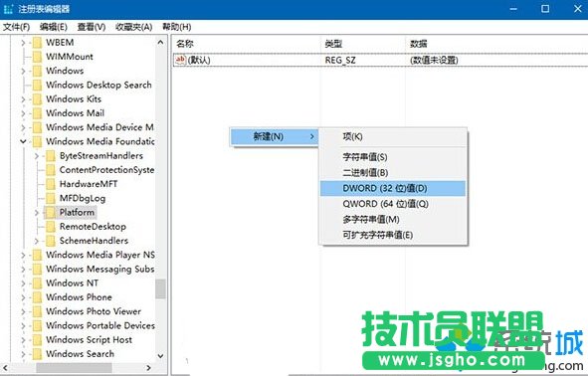The width and height of the screenshot is (588, 376).
Task: Click the horizontal scrollbar left arrow
Action: (6, 368)
